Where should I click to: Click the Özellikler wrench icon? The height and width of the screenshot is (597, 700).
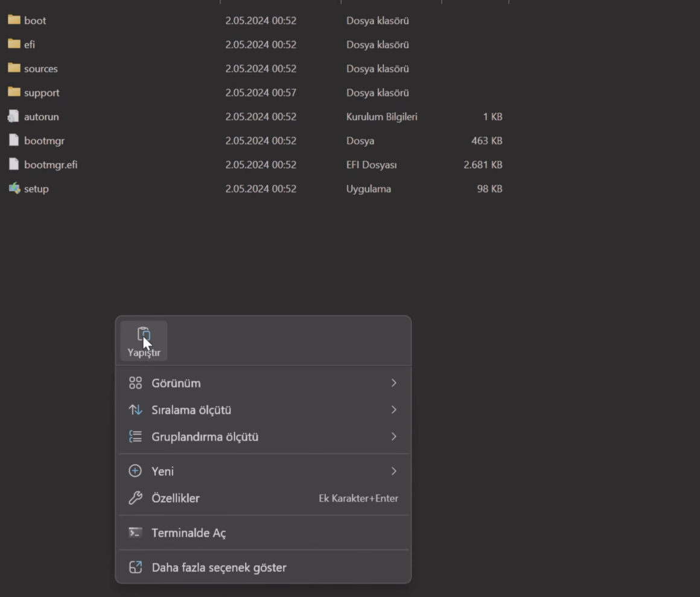[x=135, y=498]
